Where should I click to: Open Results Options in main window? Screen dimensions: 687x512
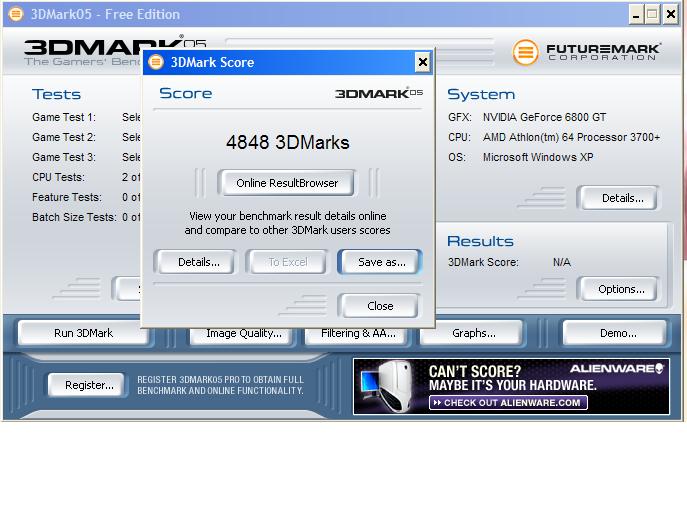tap(619, 289)
